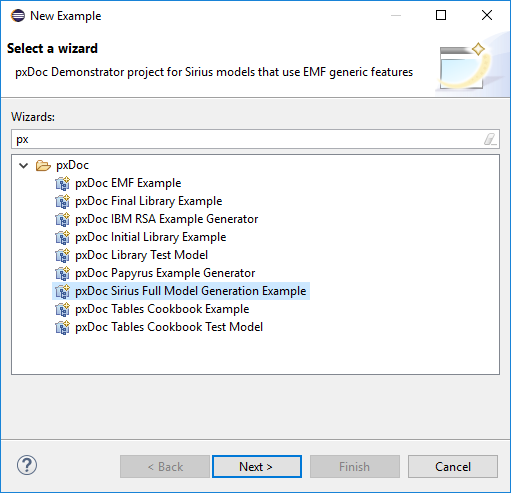Click the pxDoc open folder icon
The width and height of the screenshot is (511, 493).
tap(43, 165)
